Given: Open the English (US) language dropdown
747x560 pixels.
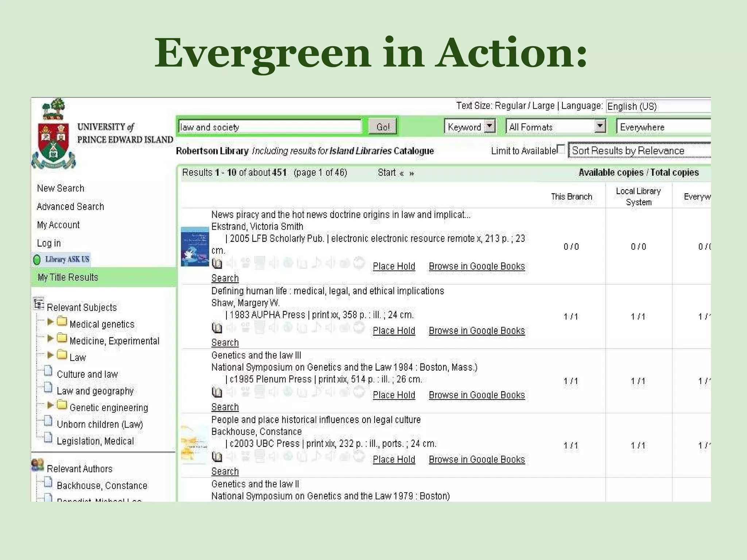Looking at the screenshot, I should (x=658, y=106).
